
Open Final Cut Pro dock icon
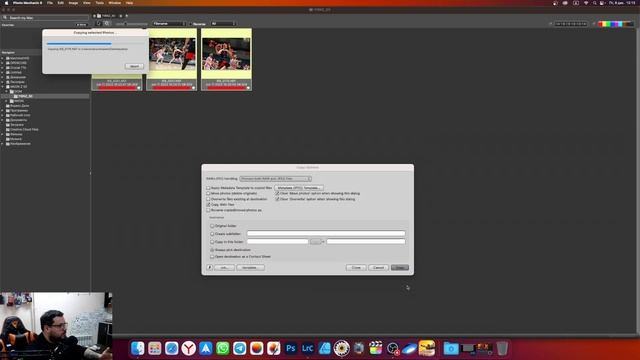376,348
